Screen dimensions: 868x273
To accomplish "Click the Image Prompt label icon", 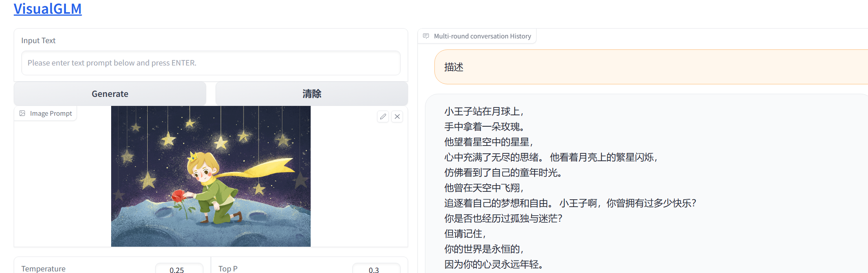I will tap(22, 113).
